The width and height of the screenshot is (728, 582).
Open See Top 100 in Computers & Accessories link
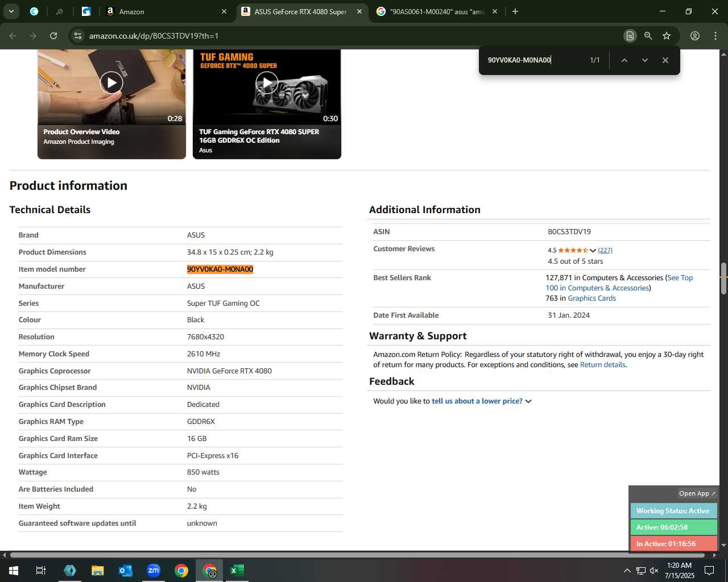(619, 283)
